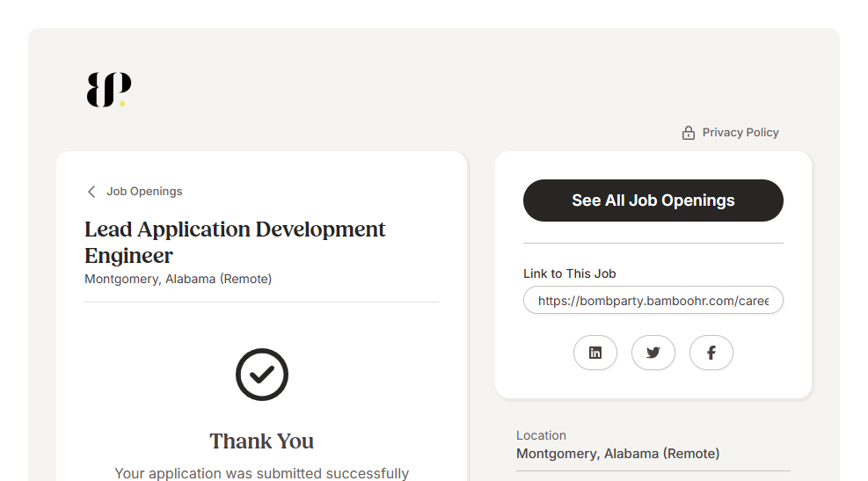
Task: Click the circled checkmark success icon
Action: (x=262, y=375)
